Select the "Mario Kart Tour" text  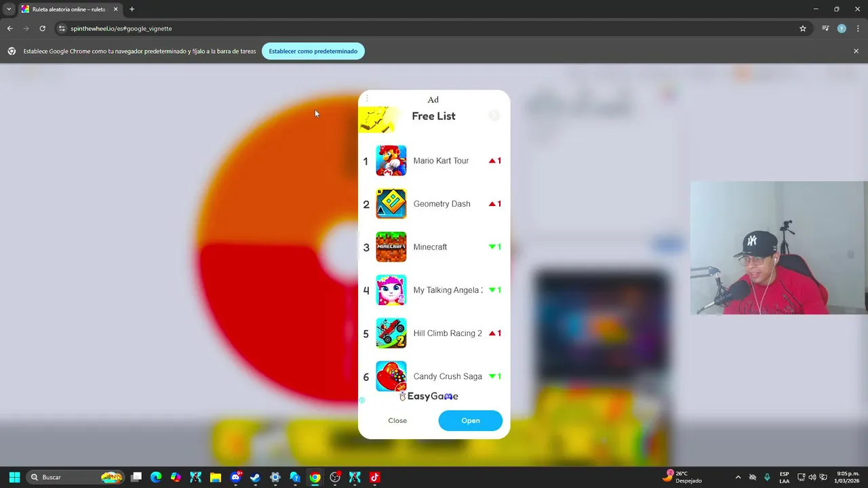point(441,161)
